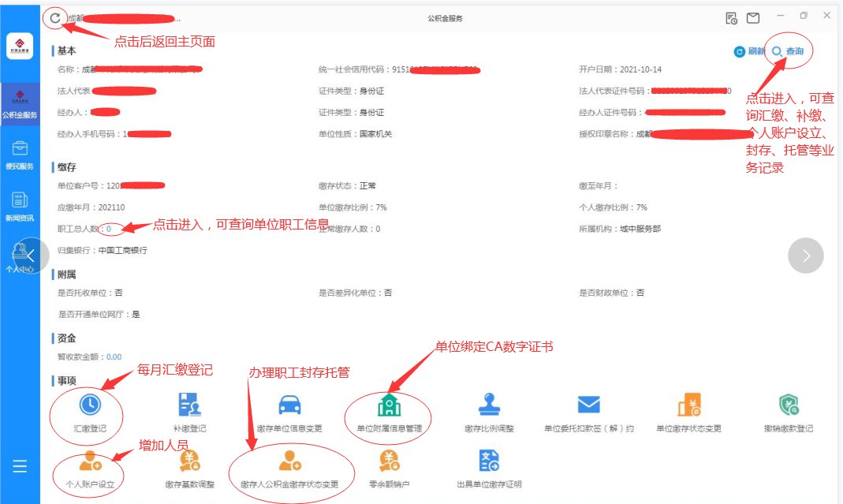Click the 出具单位缴存证明 document icon
Screen dimensions: 843x504
[x=489, y=460]
